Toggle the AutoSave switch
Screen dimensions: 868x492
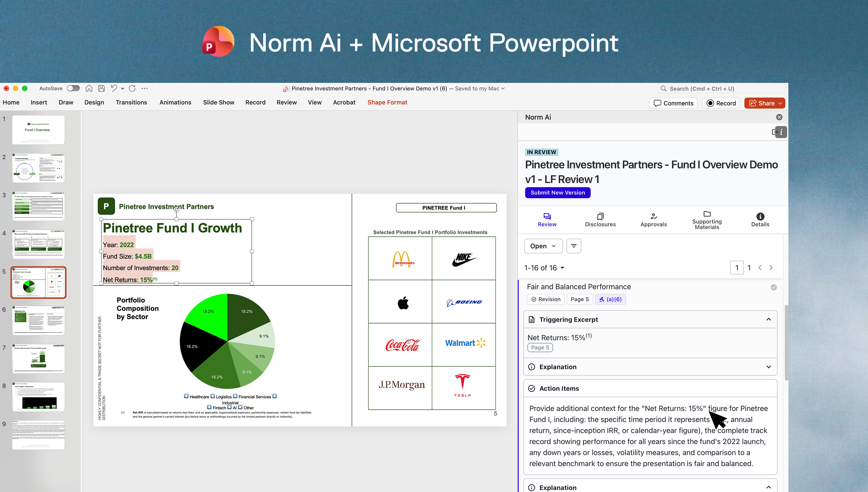tap(73, 88)
